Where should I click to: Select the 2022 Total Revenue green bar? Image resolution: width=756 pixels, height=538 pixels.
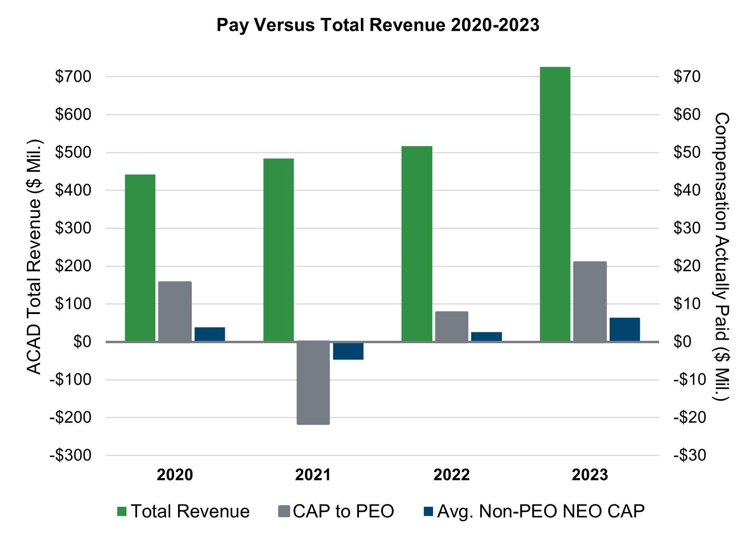tap(417, 244)
